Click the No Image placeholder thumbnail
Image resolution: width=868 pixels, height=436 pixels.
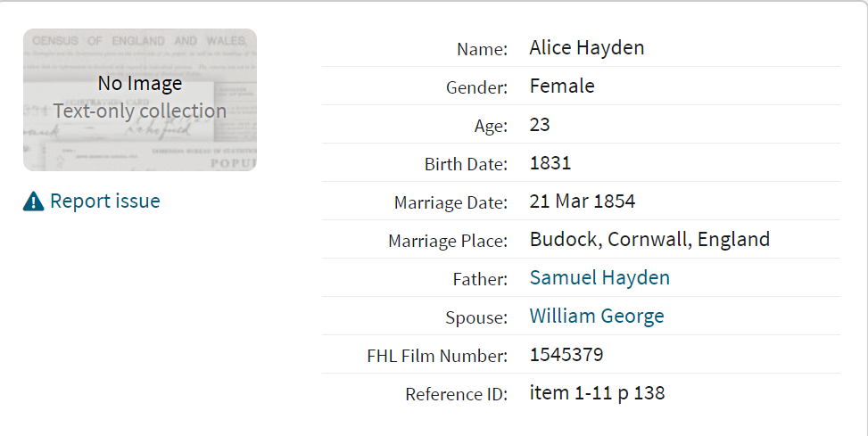[x=140, y=100]
